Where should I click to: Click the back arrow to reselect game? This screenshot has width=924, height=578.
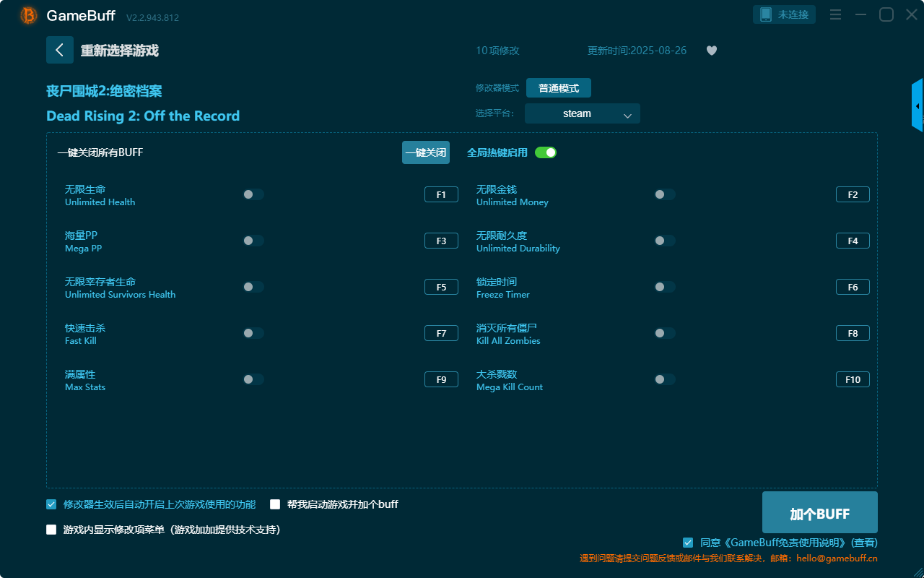click(60, 50)
